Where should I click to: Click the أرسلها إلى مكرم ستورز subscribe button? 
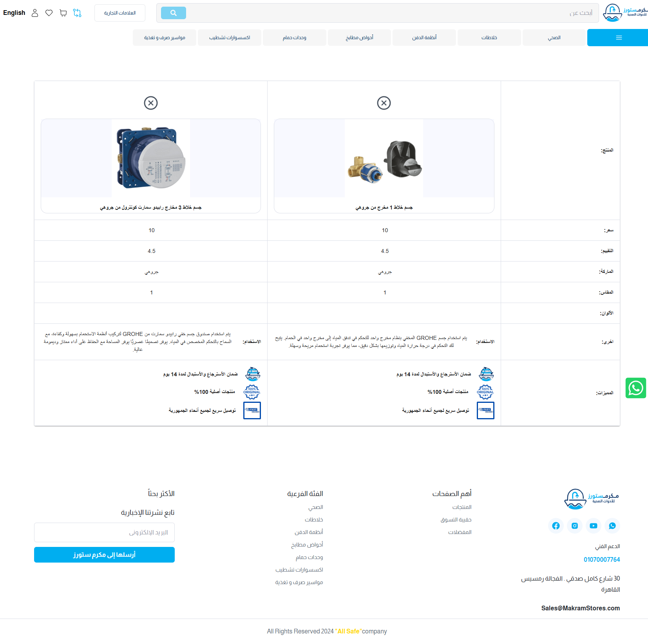[x=104, y=555]
